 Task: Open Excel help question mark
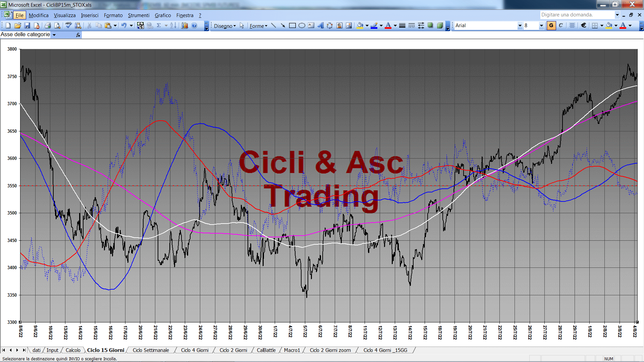tap(194, 25)
